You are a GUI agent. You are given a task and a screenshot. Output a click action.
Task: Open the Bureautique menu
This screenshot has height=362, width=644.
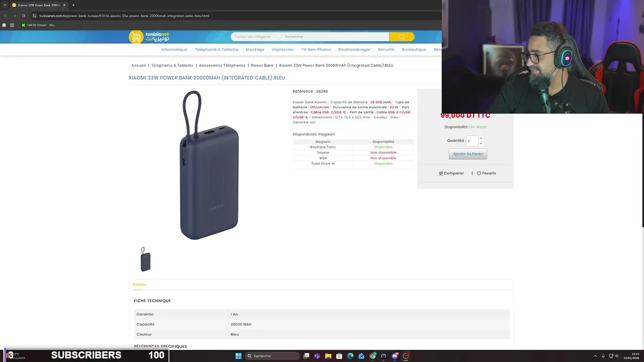pos(414,49)
